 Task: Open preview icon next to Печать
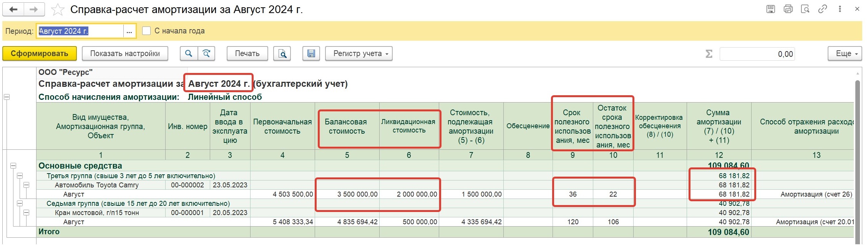[282, 53]
